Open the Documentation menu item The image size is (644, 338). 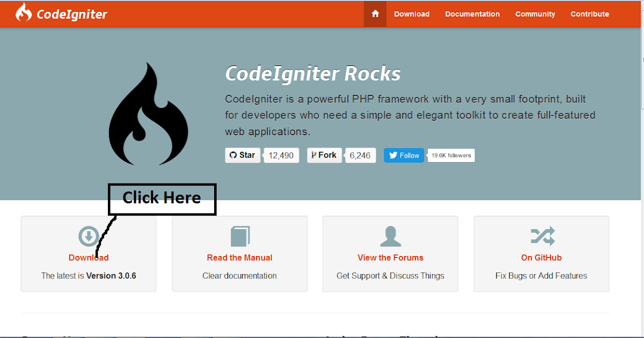click(x=472, y=14)
